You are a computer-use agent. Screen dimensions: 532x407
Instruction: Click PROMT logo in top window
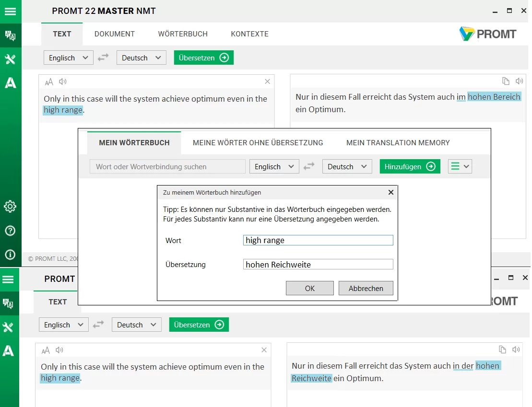coord(488,34)
